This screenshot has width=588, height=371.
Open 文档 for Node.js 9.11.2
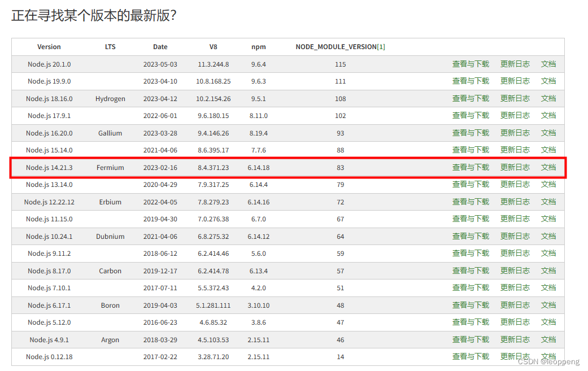click(x=548, y=254)
